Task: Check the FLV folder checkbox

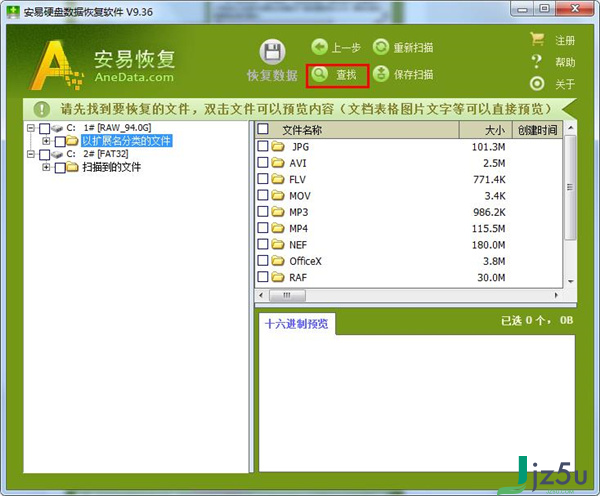Action: click(x=263, y=179)
